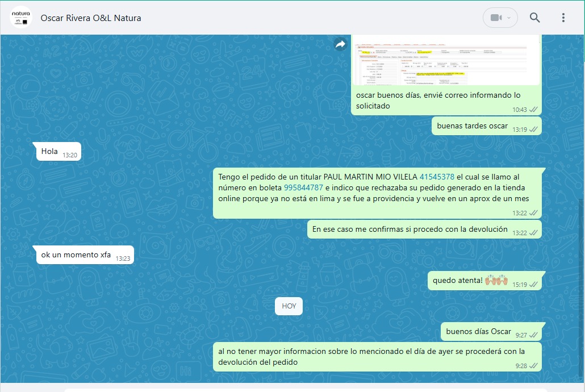Screen dimensions: 585x392
Task: Click the "En ese caso me confirmas" message
Action: tap(409, 230)
